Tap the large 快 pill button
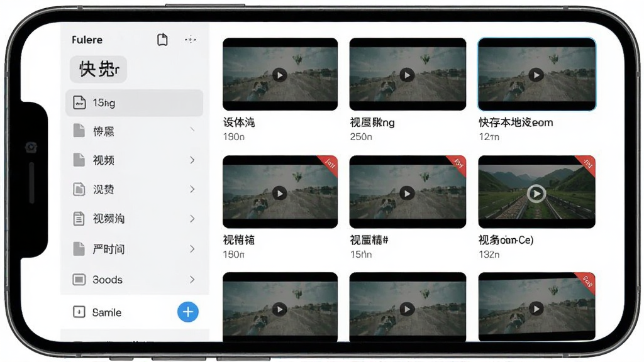The height and width of the screenshot is (362, 644). (98, 69)
